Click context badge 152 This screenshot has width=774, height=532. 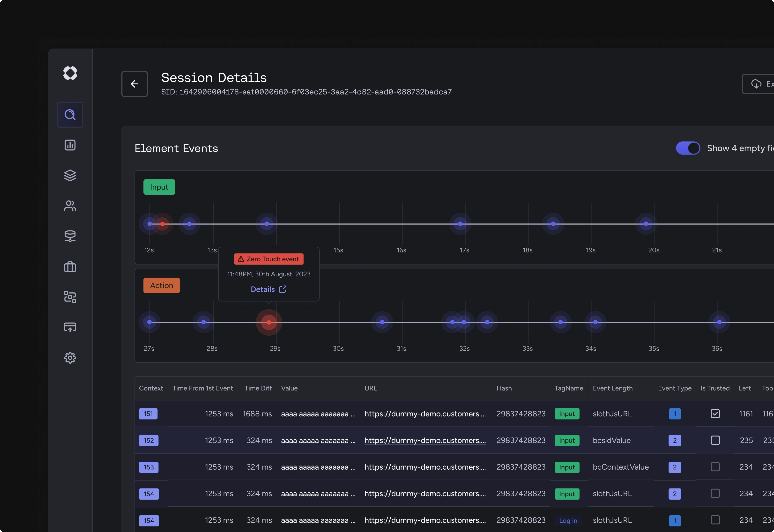[x=149, y=440]
